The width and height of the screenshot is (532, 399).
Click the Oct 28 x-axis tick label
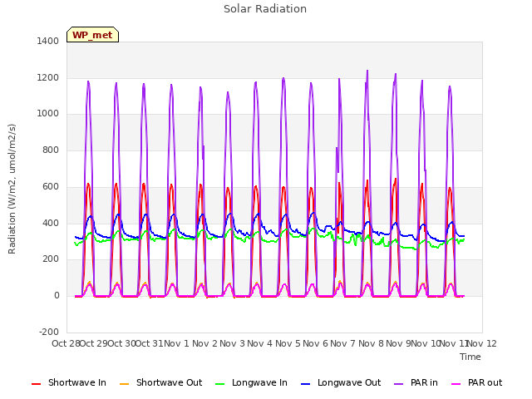[66, 343]
